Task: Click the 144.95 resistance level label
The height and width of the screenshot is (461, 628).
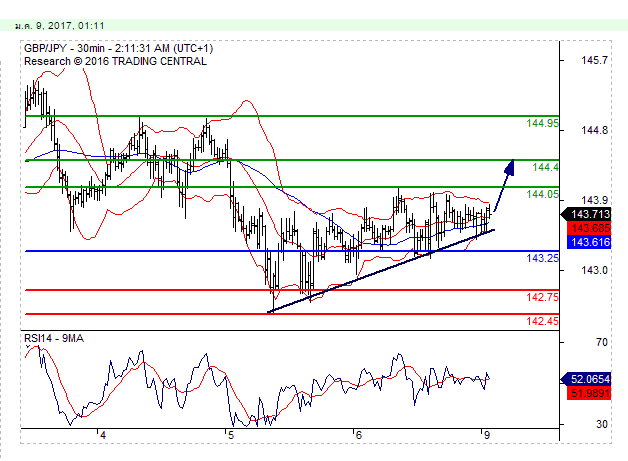Action: [x=542, y=123]
